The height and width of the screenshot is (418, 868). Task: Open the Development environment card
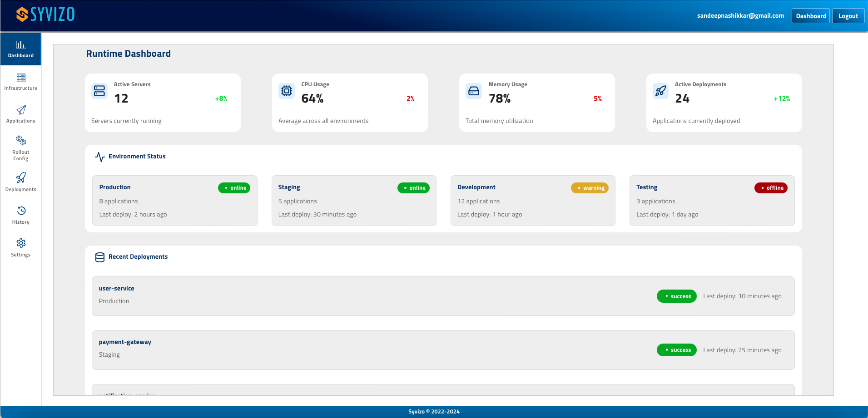point(533,201)
